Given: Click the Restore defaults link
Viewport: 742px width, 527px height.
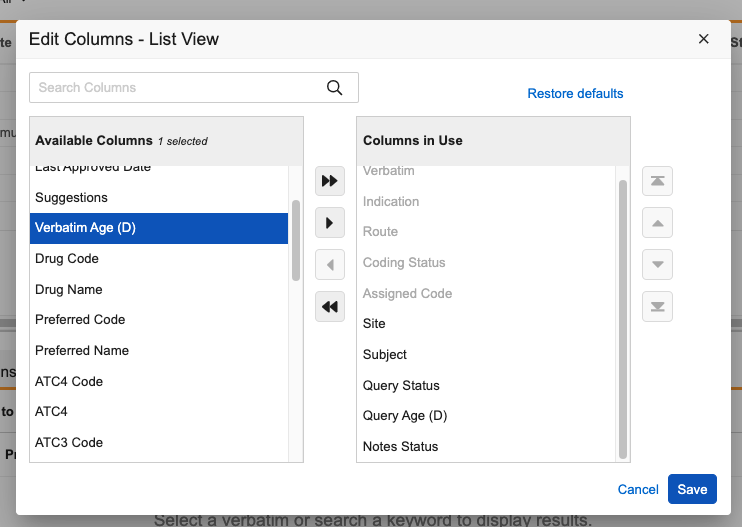Looking at the screenshot, I should point(575,94).
